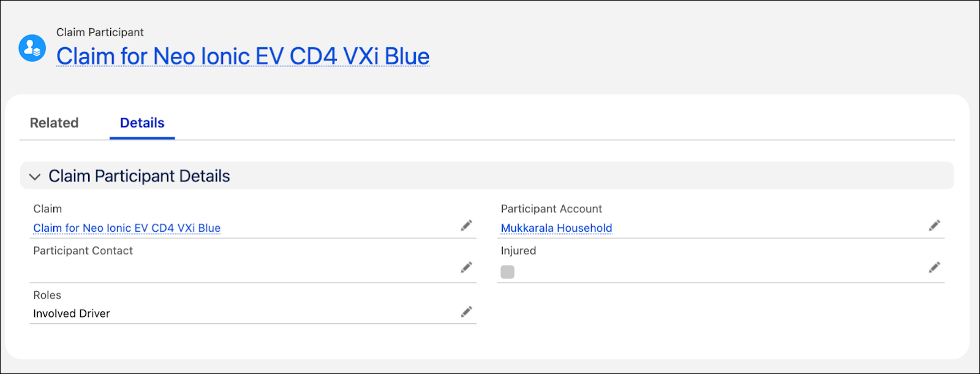Edit the Participant Contact via the pencil icon
This screenshot has height=374, width=980.
(x=466, y=268)
